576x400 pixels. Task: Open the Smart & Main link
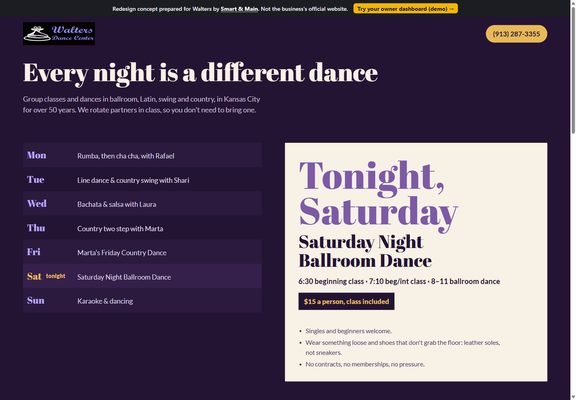[x=239, y=9]
